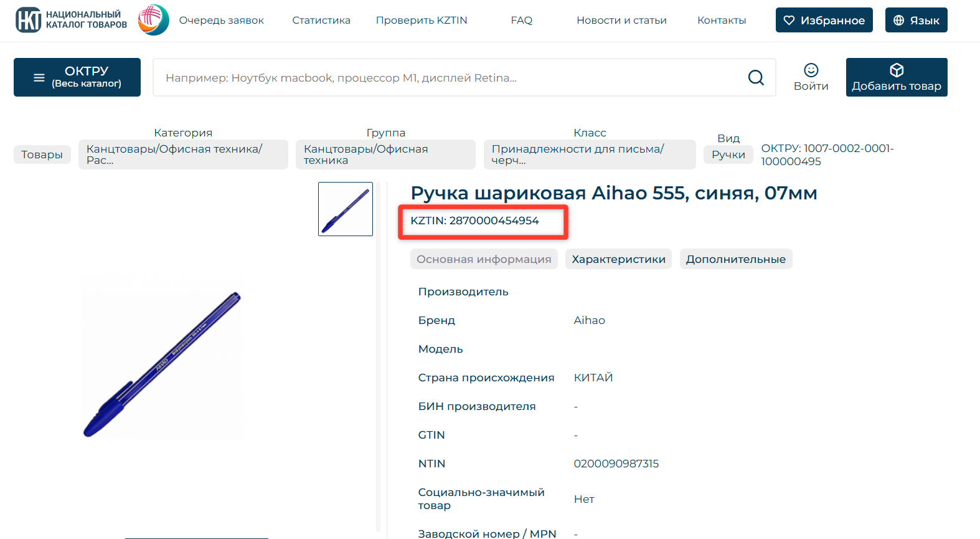Open the Ручки type breadcrumb
Viewport: 980px width, 539px height.
pos(728,155)
